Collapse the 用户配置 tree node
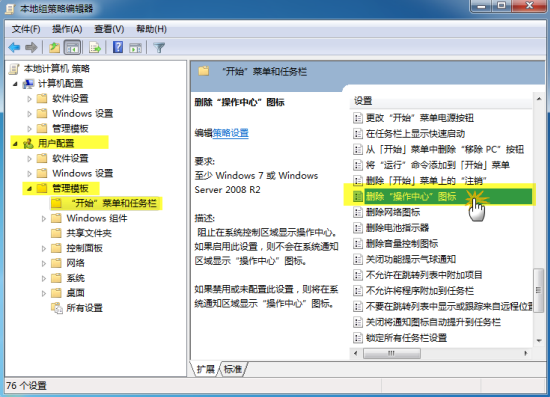This screenshot has height=397, width=550. coord(15,144)
